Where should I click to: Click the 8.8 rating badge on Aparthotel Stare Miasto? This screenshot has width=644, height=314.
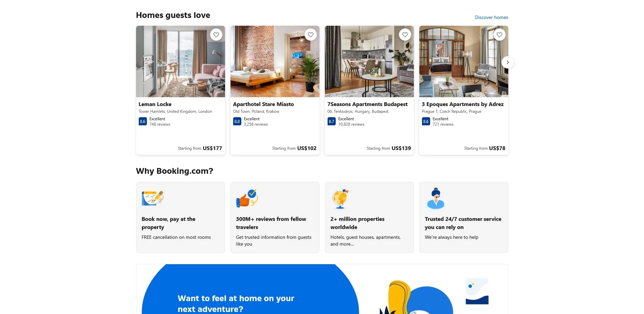[x=237, y=121]
